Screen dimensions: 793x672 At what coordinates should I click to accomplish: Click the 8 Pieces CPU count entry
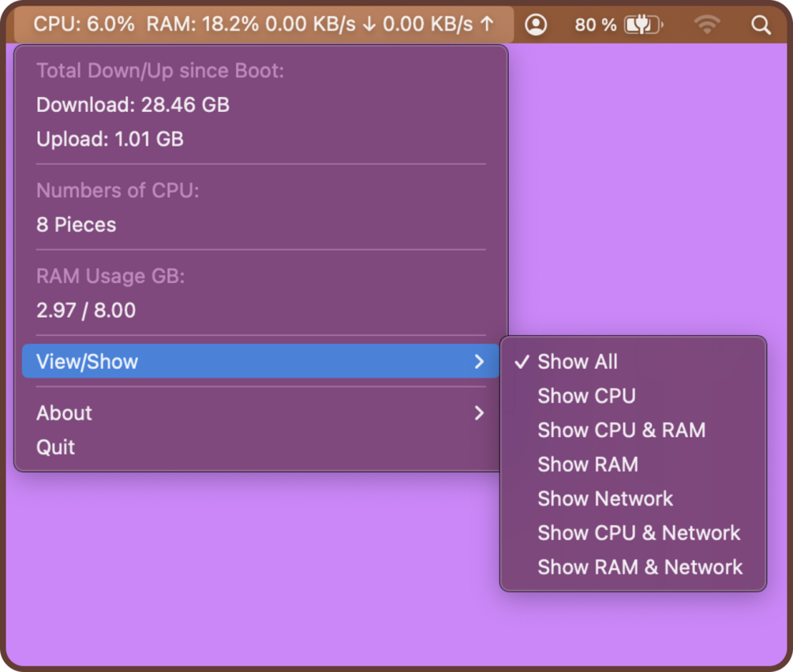point(77,225)
